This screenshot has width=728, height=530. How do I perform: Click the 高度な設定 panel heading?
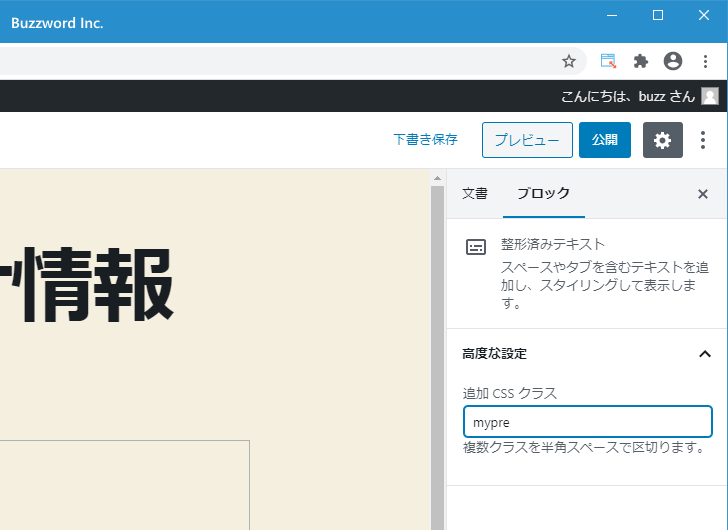click(494, 354)
